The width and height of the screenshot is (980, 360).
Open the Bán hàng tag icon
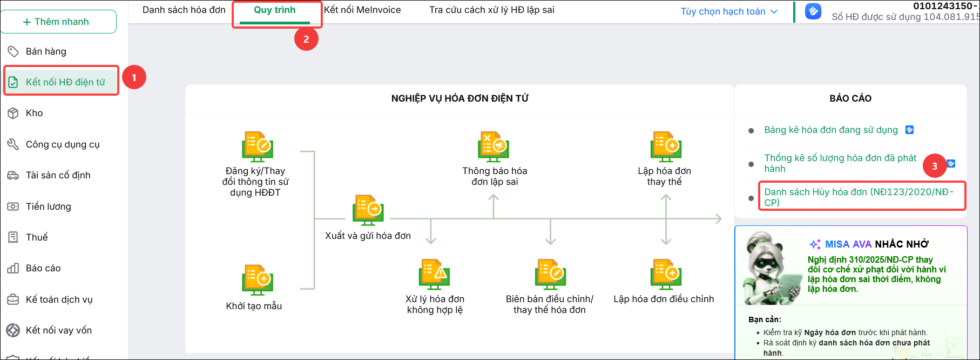tap(13, 51)
